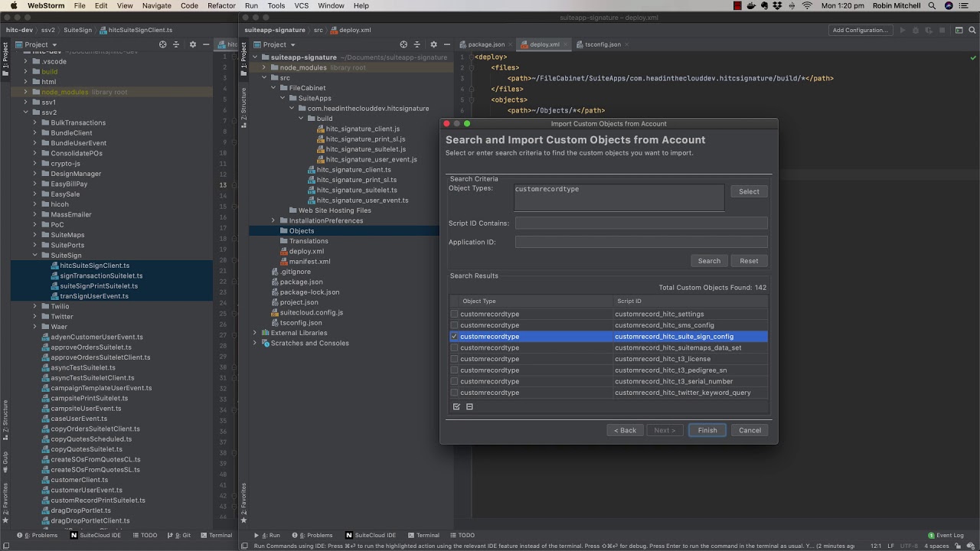Expand InstallationPreferences folder in right tree
Viewport: 980px width, 551px height.
tap(273, 220)
